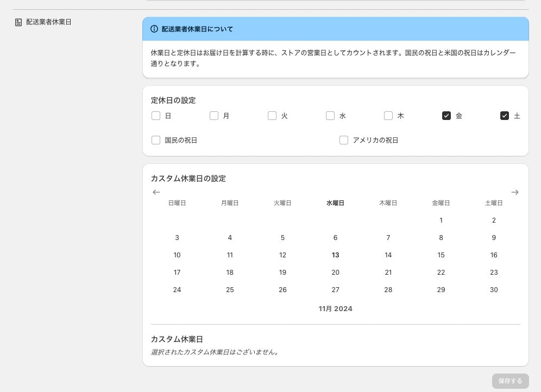Image resolution: width=541 pixels, height=392 pixels.
Task: Uncheck the 金 (Friday) checkbox
Action: click(x=446, y=116)
